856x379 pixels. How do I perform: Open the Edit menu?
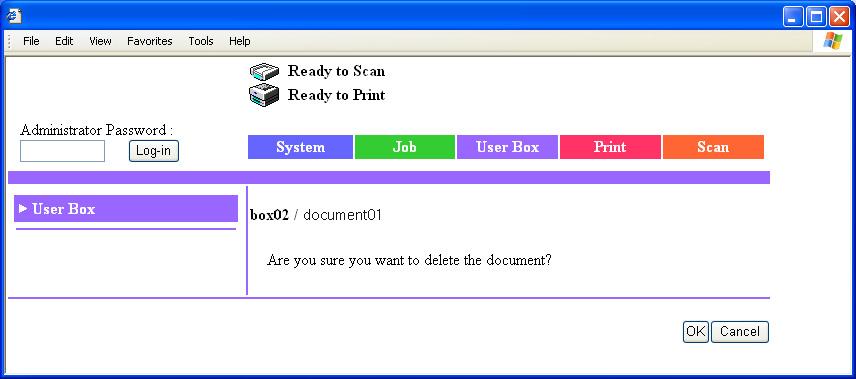pos(64,41)
